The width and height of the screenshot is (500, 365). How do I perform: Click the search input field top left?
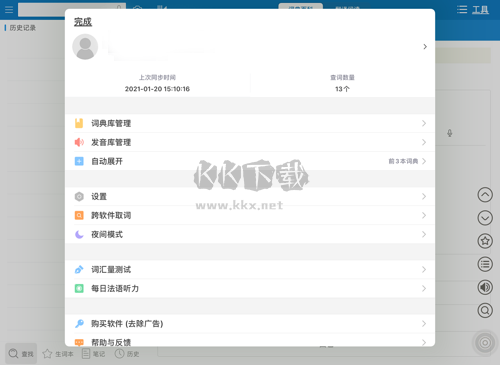(x=72, y=10)
